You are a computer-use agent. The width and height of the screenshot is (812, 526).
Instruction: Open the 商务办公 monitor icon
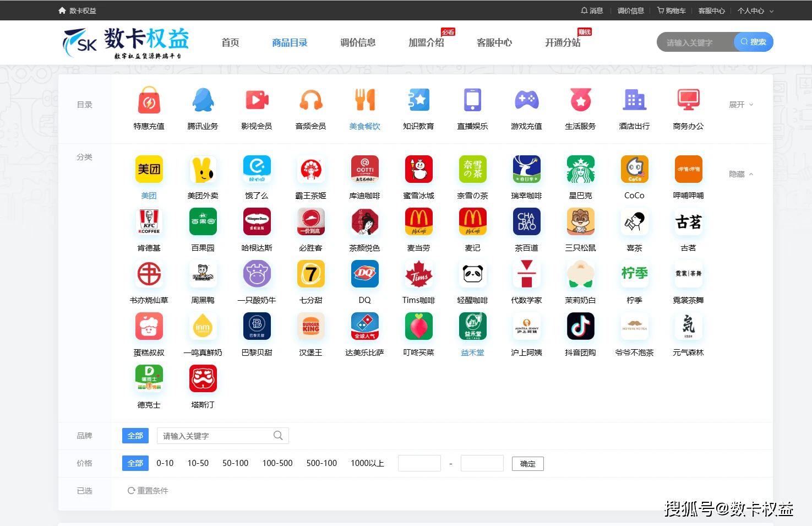tap(688, 100)
